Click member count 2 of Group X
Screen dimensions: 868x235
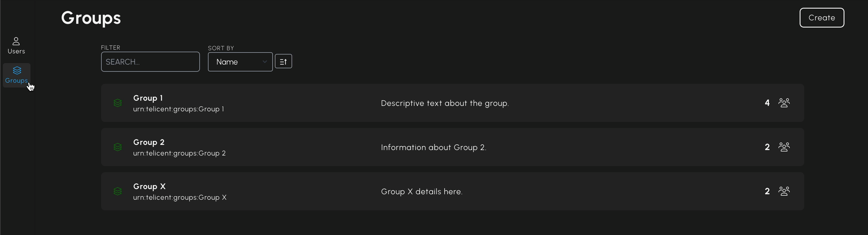tap(767, 191)
